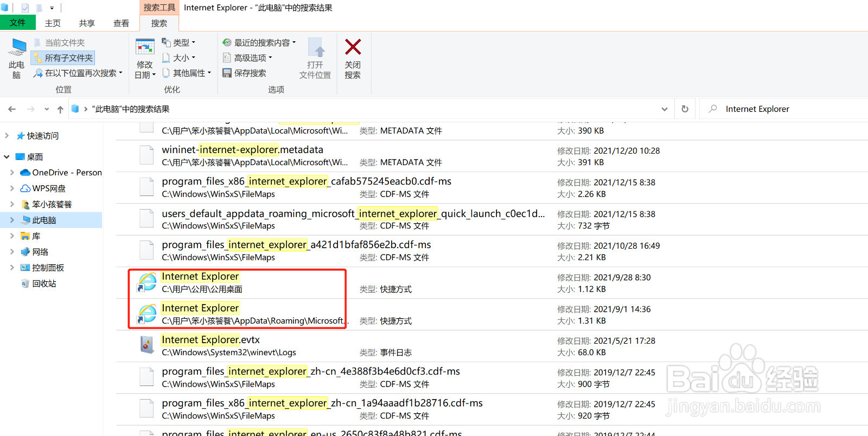Screen dimensions: 868x436
Task: Open Search again in location dropdown
Action: 78,73
